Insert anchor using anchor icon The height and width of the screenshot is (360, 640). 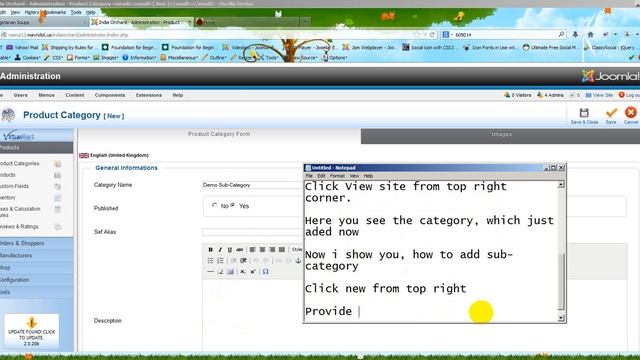[298, 260]
